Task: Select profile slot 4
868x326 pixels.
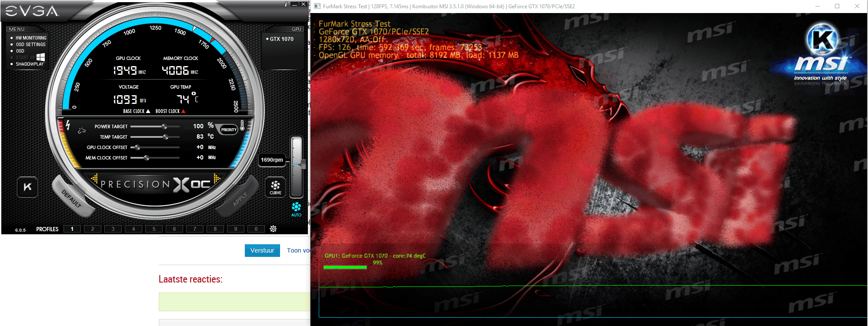Action: pyautogui.click(x=134, y=229)
